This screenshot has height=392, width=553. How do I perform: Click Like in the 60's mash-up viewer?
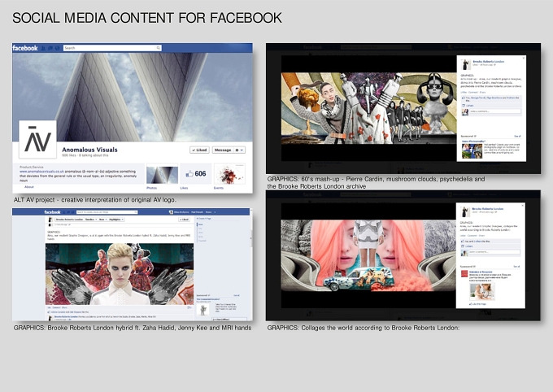[x=463, y=92]
